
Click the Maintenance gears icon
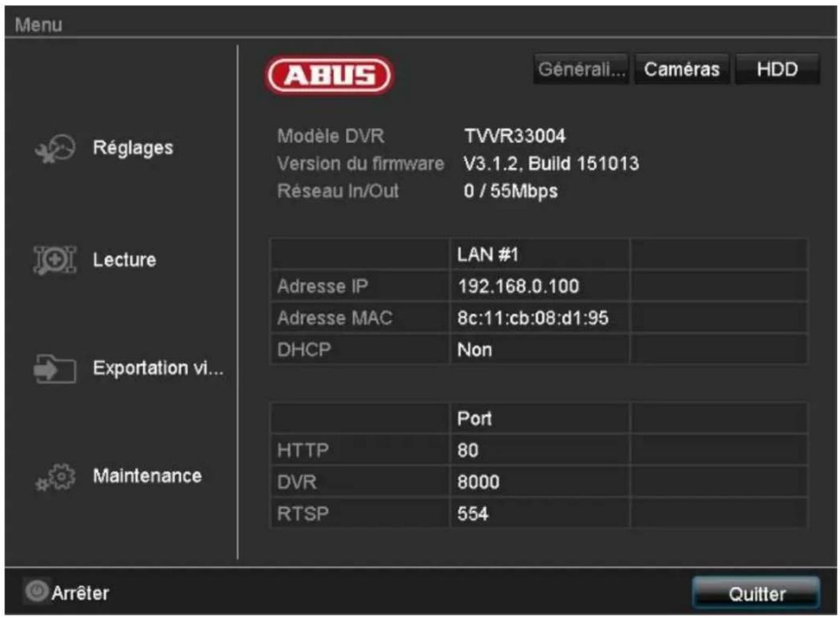(x=55, y=477)
